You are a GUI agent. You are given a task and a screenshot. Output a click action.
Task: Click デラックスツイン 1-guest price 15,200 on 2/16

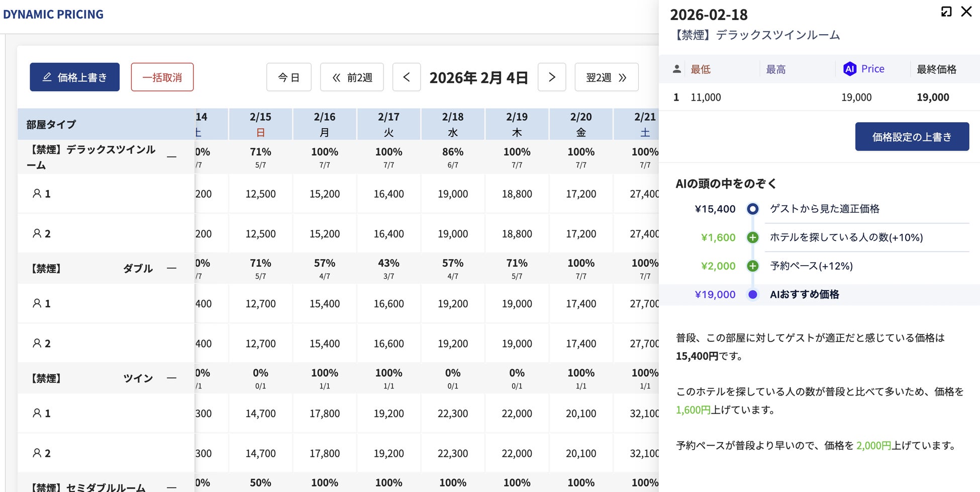point(325,194)
